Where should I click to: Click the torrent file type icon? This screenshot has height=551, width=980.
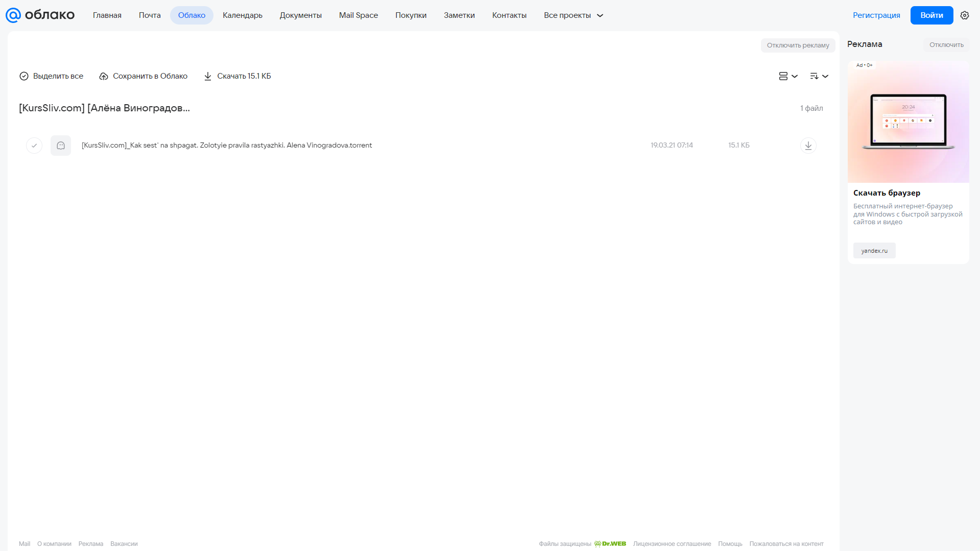tap(61, 146)
